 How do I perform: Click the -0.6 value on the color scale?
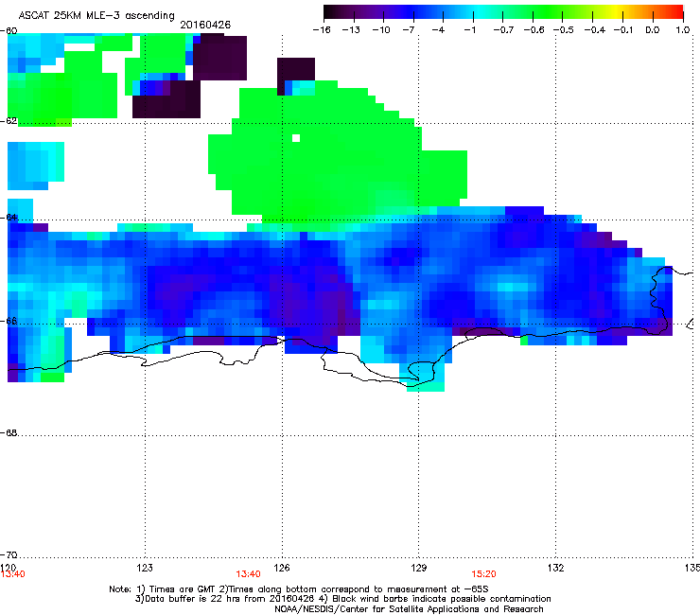[534, 30]
